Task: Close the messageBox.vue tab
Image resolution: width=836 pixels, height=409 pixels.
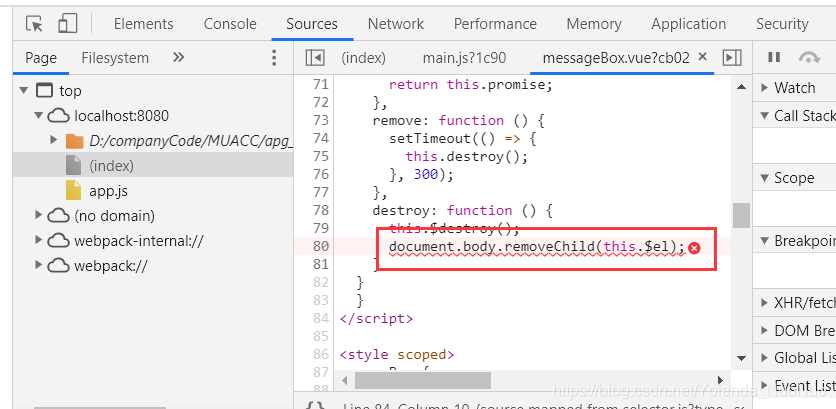Action: click(x=701, y=58)
